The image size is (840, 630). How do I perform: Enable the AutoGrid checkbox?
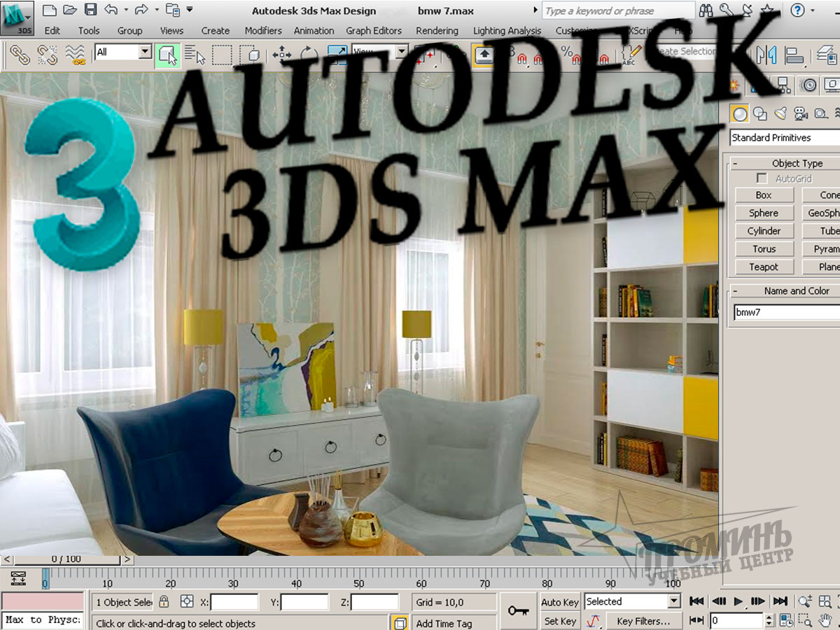[x=762, y=178]
